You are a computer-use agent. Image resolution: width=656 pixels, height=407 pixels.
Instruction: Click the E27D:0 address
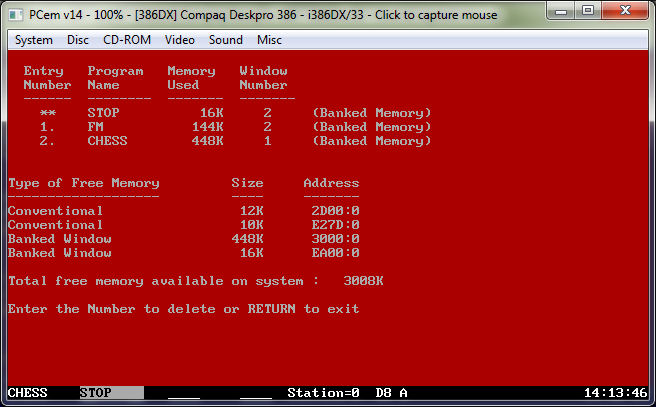336,225
